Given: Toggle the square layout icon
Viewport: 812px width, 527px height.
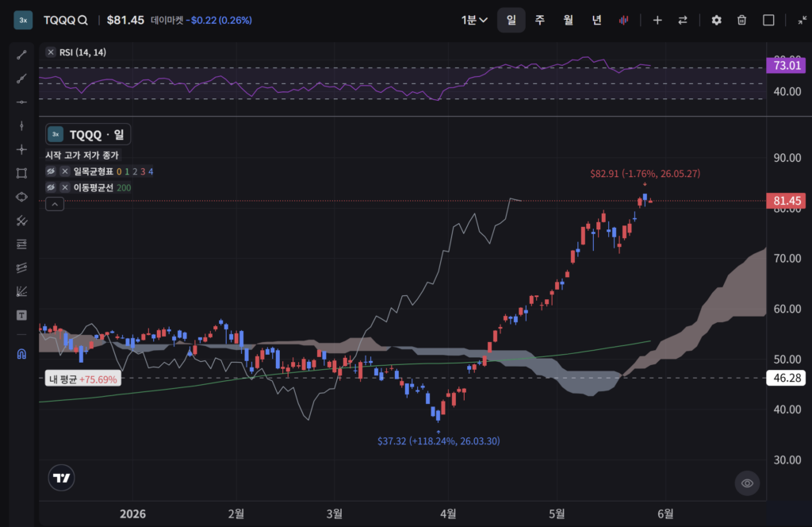Looking at the screenshot, I should pos(768,20).
